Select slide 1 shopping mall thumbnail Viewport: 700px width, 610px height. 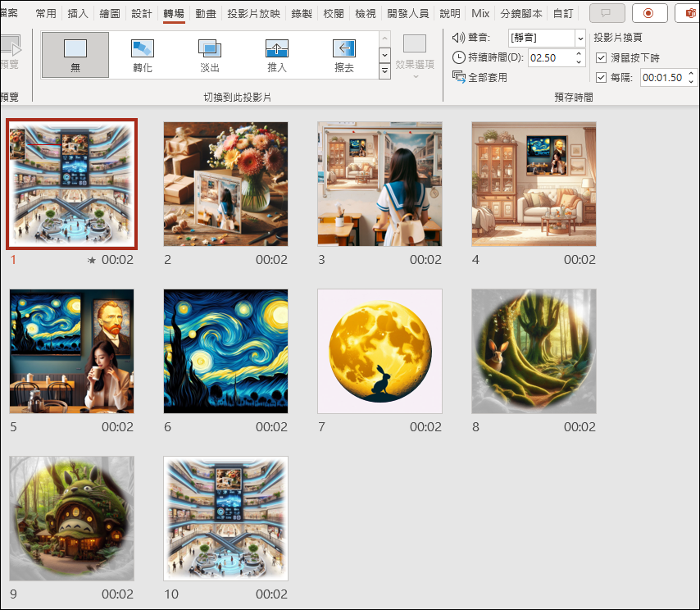point(72,184)
